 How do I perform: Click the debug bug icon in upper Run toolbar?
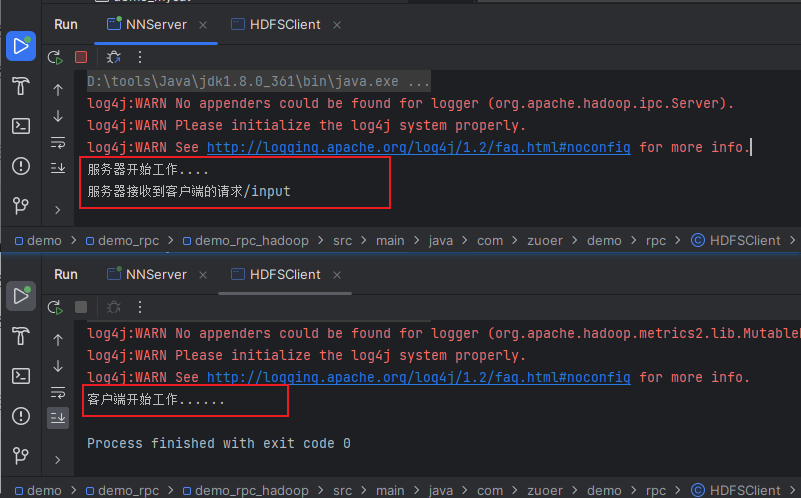point(113,58)
